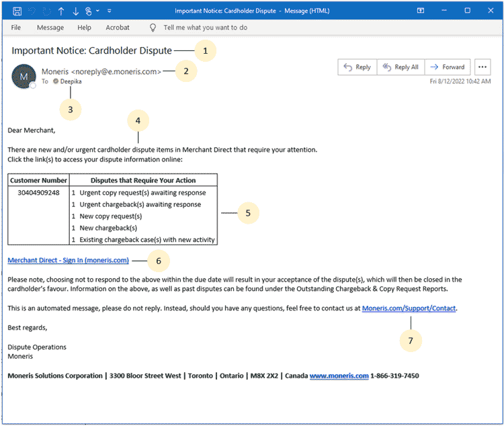Maximize the message window
The image size is (504, 426).
467,11
